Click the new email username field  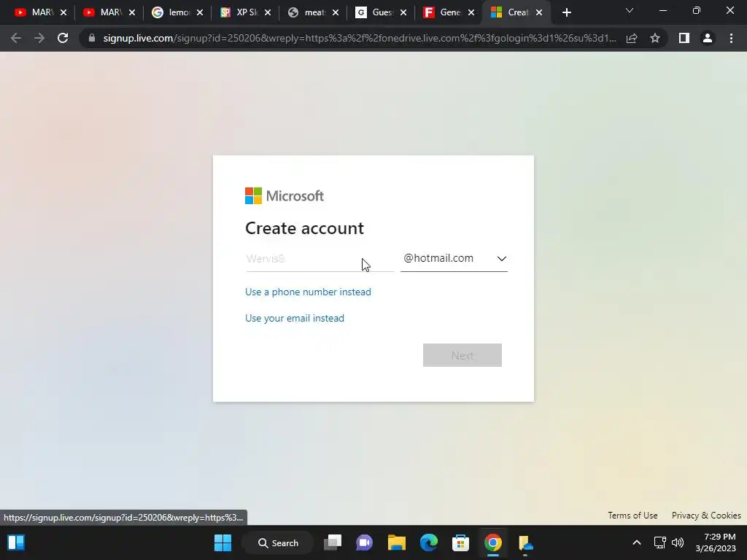coord(320,259)
